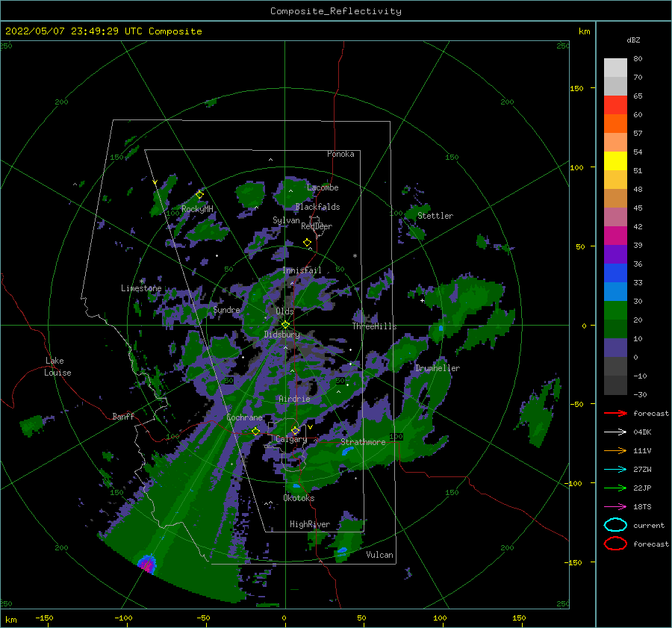672x628 pixels.
Task: Click the magenta 18TS arrow icon
Action: coord(615,507)
